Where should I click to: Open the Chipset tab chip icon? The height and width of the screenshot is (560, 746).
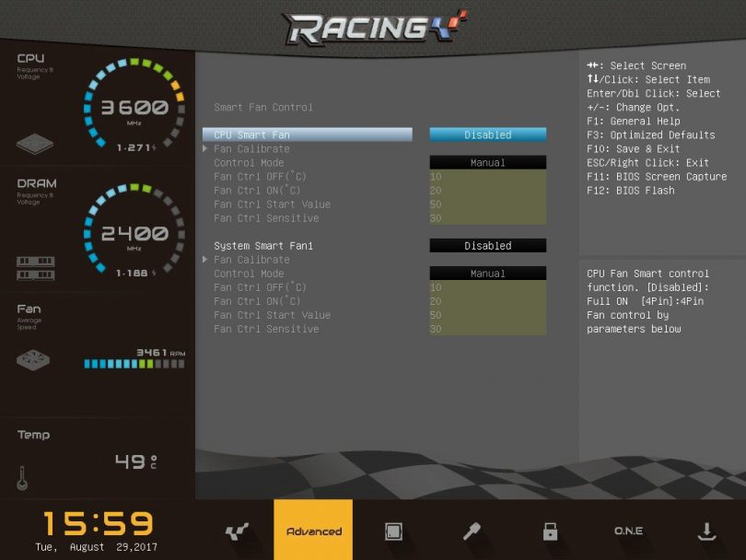393,531
